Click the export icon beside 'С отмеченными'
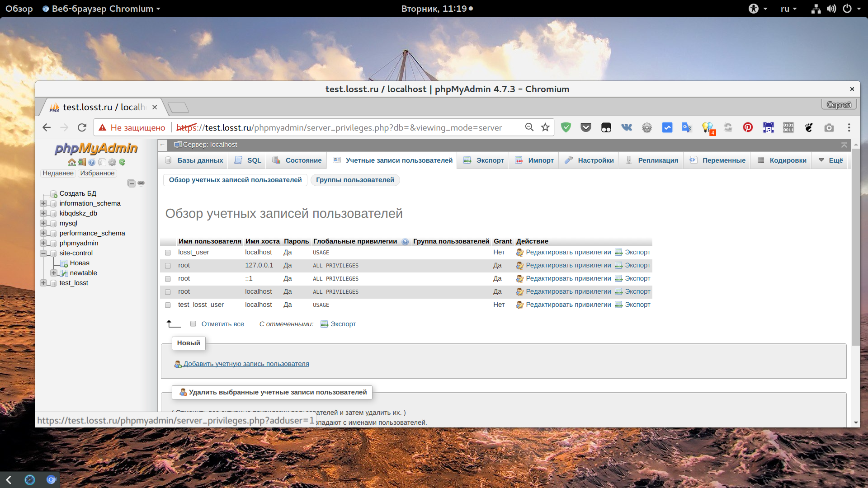The image size is (868, 488). coord(324,324)
